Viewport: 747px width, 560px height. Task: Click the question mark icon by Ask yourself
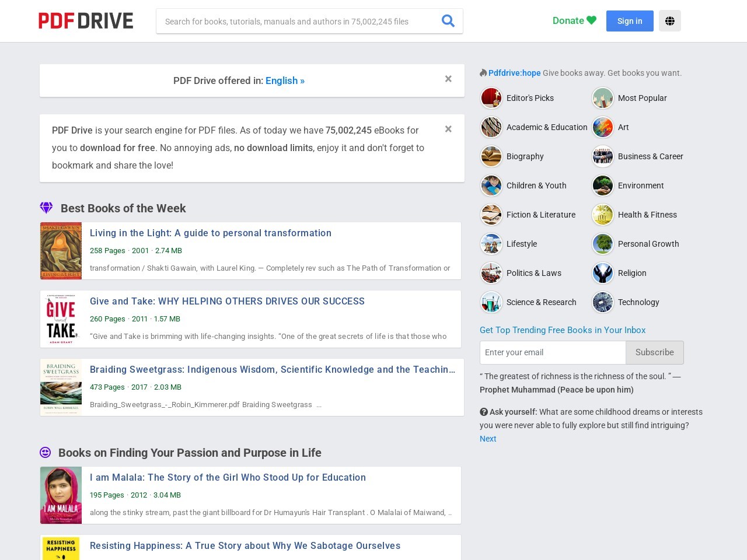pyautogui.click(x=484, y=412)
